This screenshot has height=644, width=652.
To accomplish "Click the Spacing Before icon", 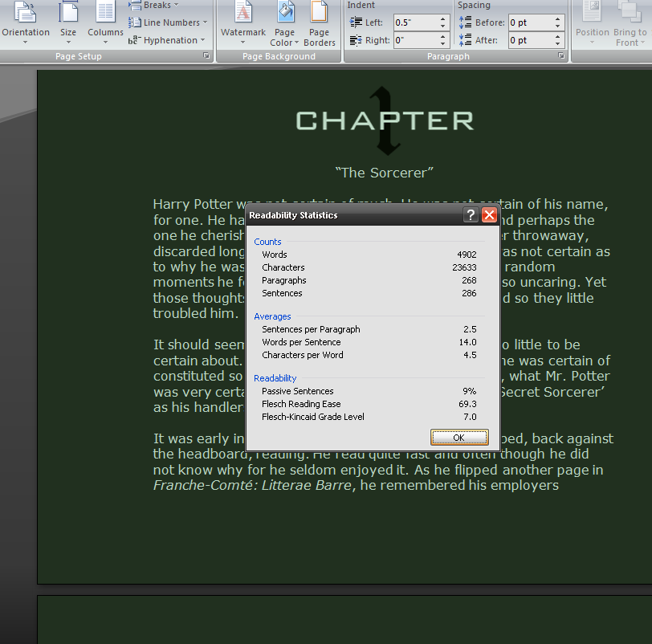I will 465,22.
